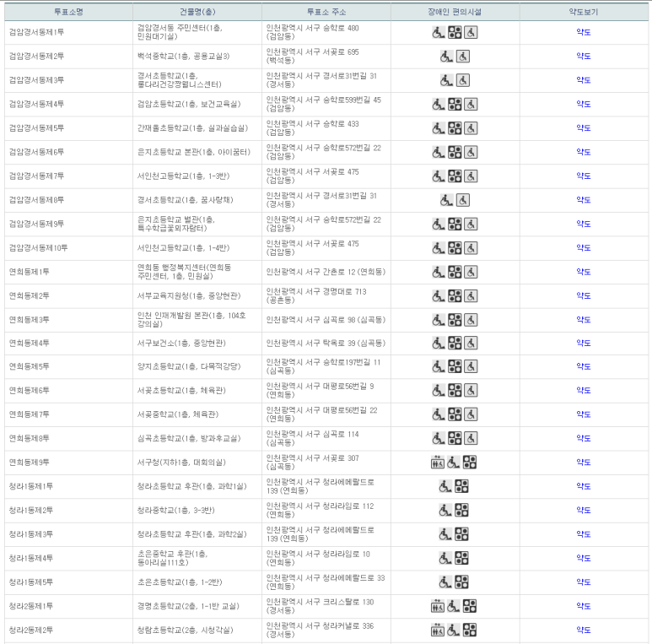652x644 pixels.
Task: Click tactile block icon in 연희동제5투 row
Action: [455, 366]
